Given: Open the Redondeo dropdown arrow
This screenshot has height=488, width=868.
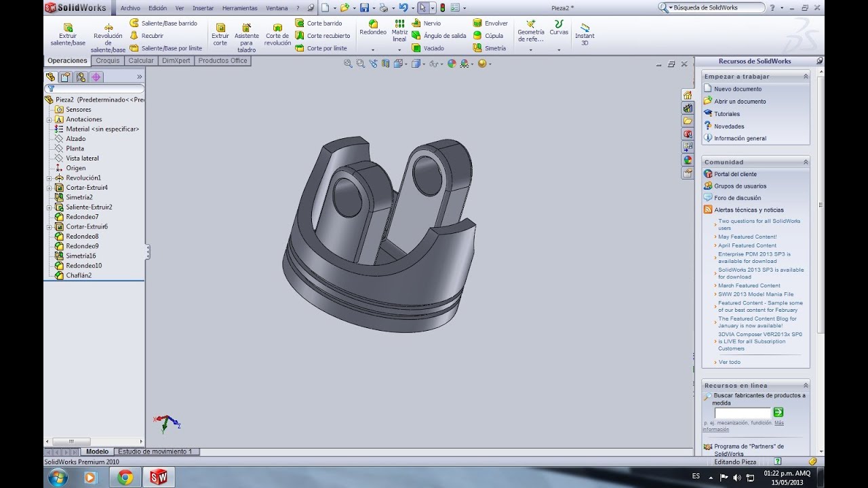Looking at the screenshot, I should (373, 49).
